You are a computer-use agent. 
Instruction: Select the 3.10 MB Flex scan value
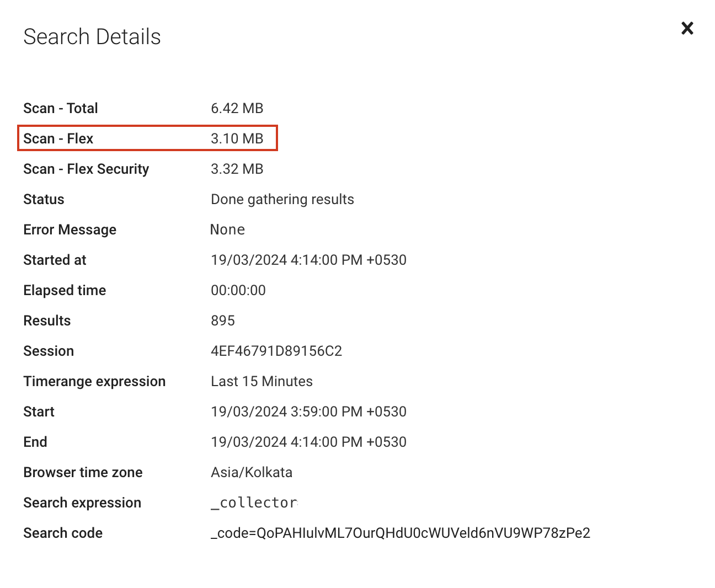(237, 138)
